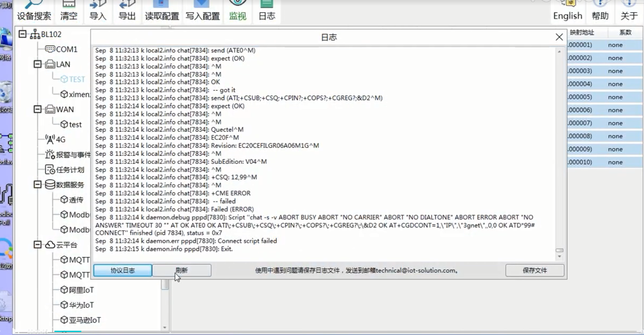
Task: Click the 导入 import toolbar icon
Action: pos(98,10)
